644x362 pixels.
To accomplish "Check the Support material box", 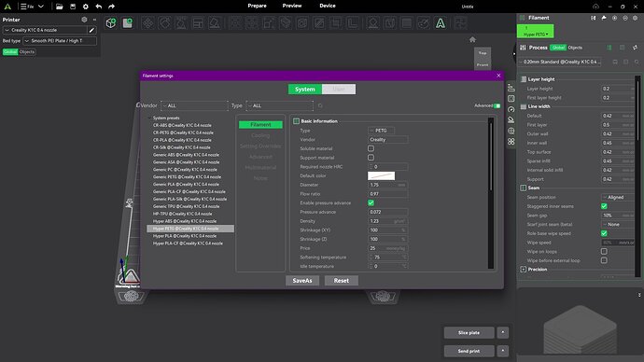I will [x=371, y=158].
